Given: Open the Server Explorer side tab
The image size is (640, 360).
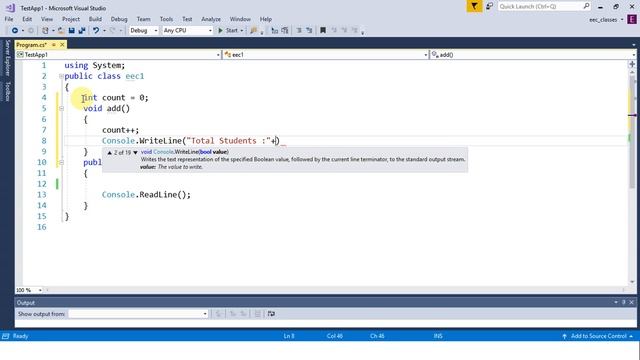Looking at the screenshot, I should [7, 58].
